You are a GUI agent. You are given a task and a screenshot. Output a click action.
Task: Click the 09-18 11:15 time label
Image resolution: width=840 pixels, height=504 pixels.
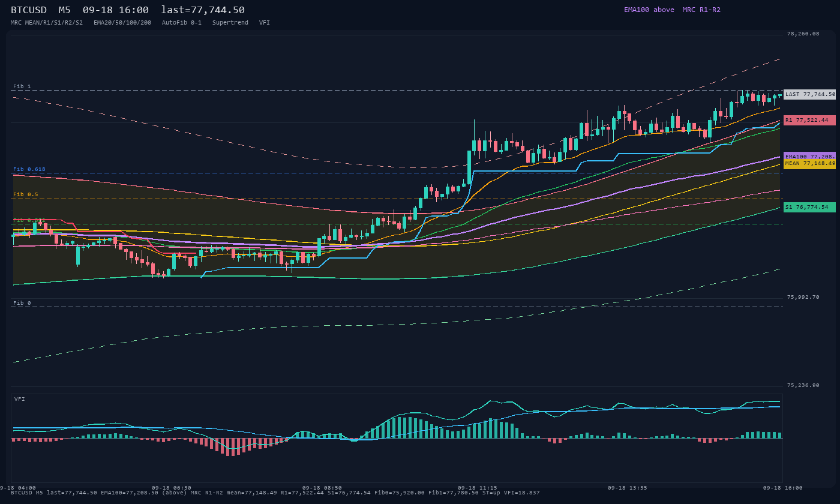pos(477,488)
